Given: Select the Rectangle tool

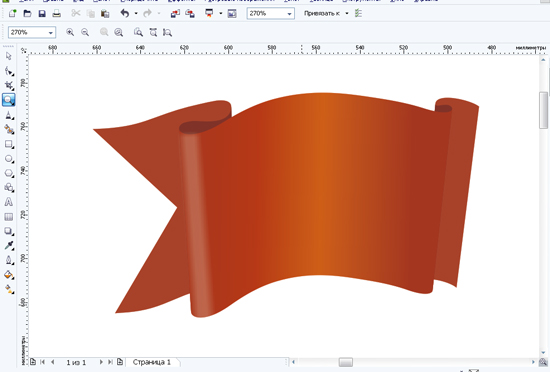Looking at the screenshot, I should (x=8, y=144).
